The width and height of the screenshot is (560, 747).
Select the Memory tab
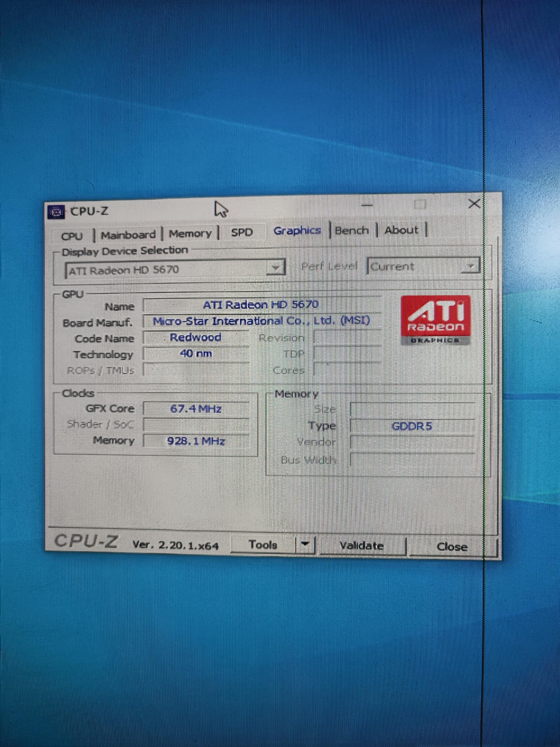click(x=190, y=233)
